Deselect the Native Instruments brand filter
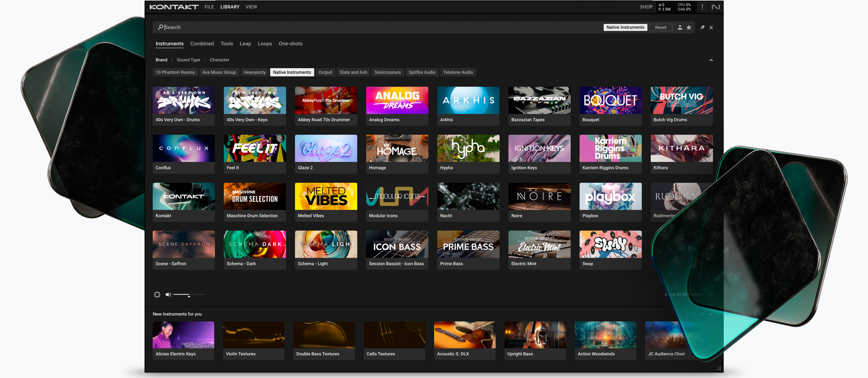 pyautogui.click(x=292, y=72)
